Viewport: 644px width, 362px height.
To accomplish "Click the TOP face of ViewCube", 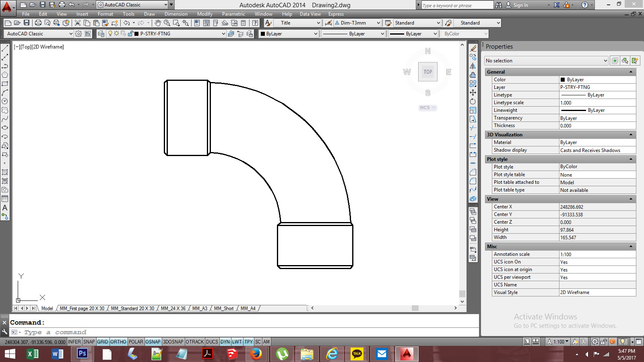I will 427,72.
